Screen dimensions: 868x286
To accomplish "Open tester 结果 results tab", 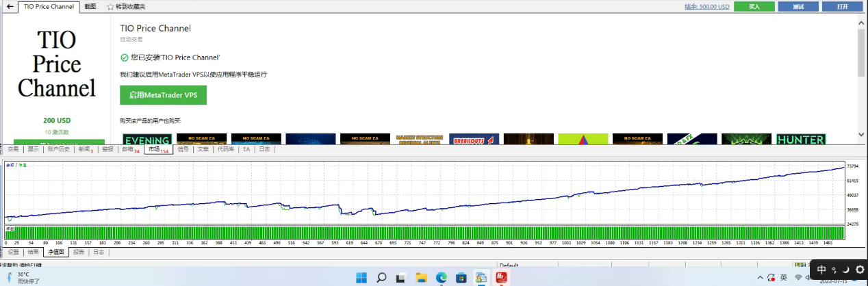I will click(33, 252).
